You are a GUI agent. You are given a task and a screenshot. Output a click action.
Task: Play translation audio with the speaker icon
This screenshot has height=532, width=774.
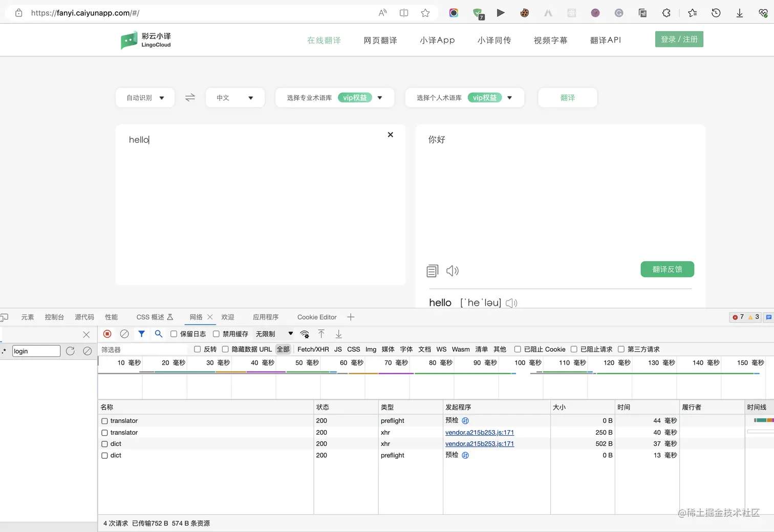453,270
